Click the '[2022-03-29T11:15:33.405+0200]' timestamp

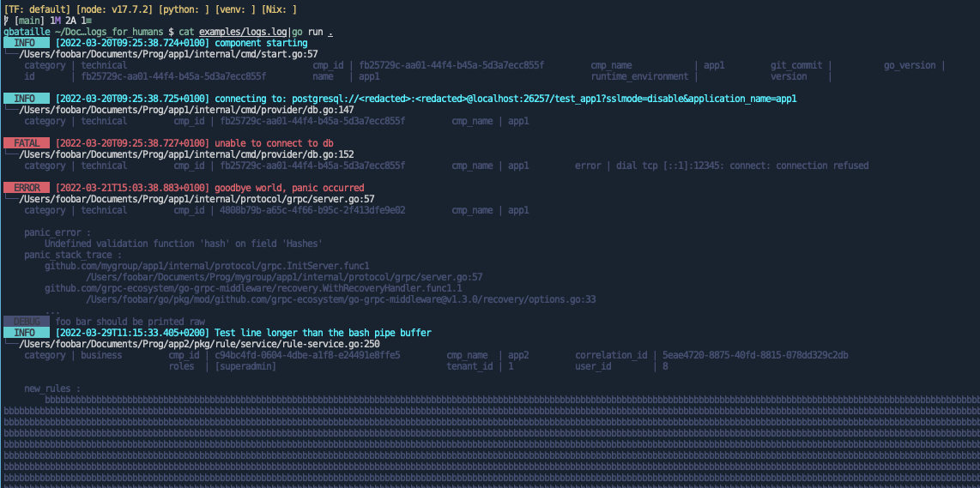click(132, 333)
